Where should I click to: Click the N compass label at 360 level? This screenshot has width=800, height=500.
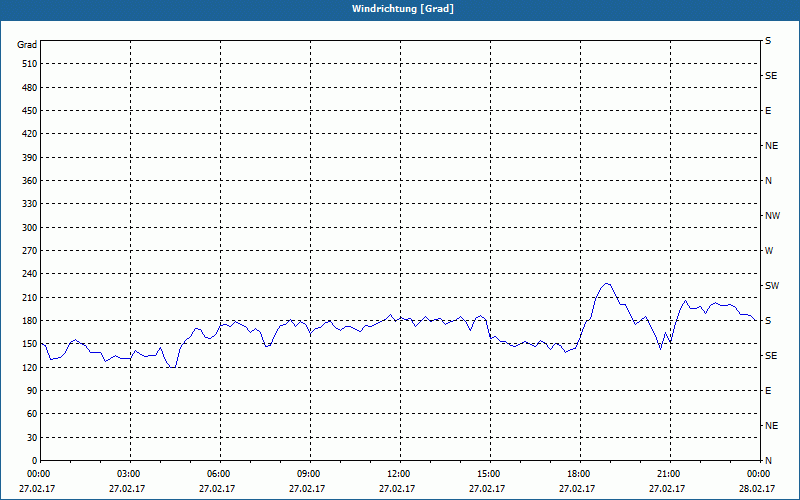768,181
